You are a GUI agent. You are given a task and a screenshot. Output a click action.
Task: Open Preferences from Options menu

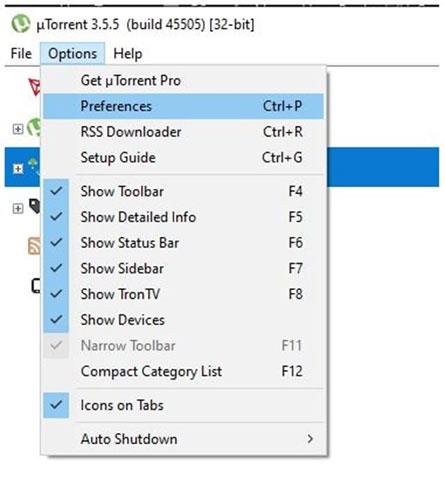183,106
